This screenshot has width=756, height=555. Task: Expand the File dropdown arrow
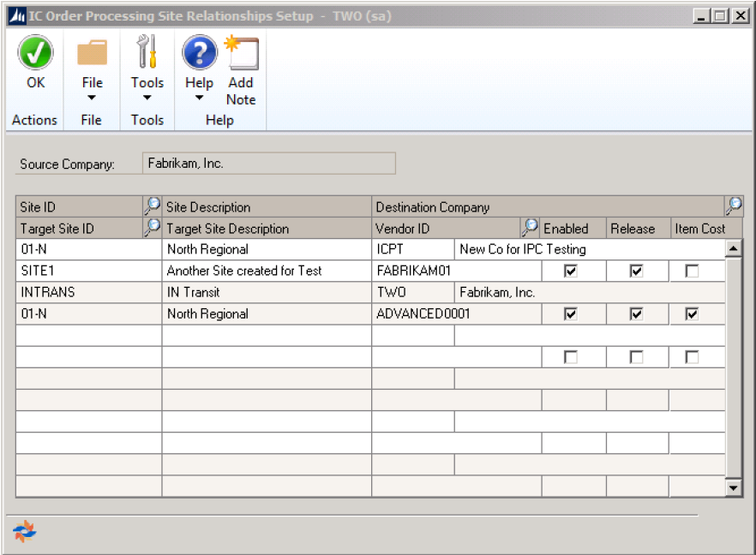point(92,98)
